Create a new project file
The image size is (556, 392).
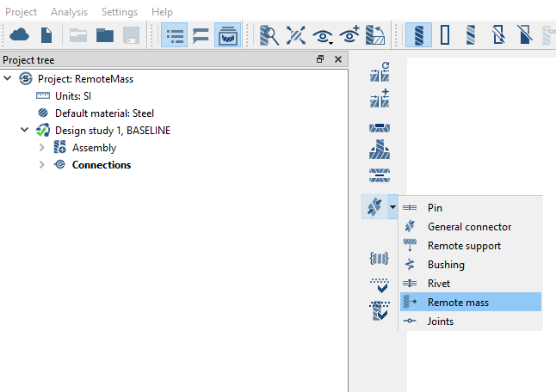click(x=46, y=35)
